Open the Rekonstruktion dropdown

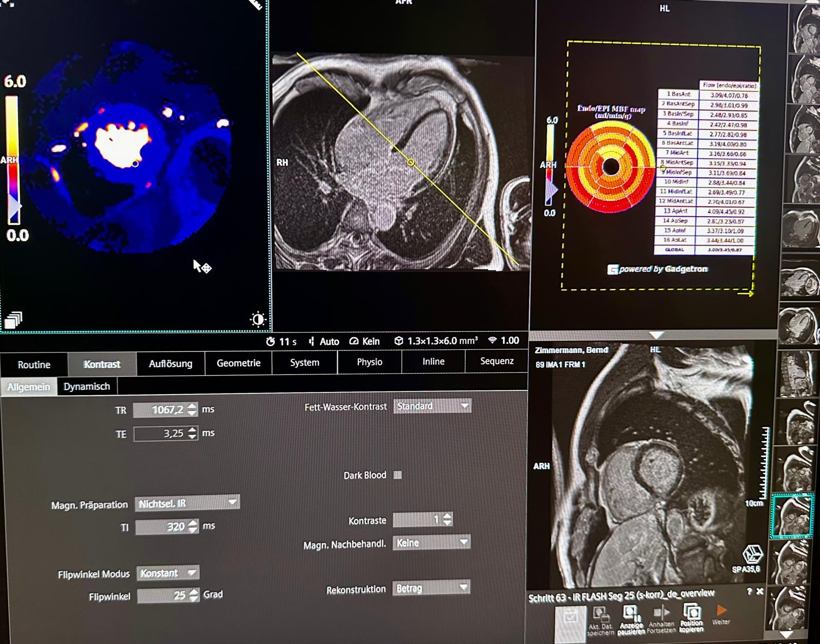(432, 588)
